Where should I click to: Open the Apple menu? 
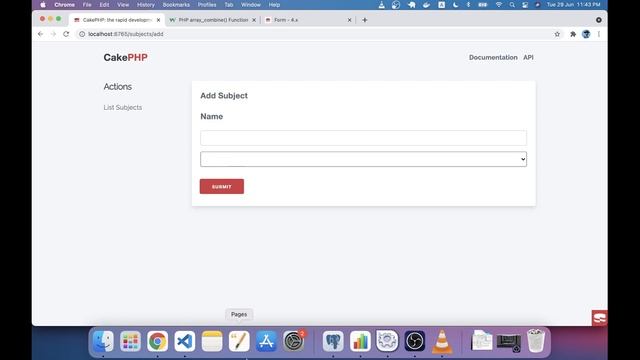[x=43, y=5]
